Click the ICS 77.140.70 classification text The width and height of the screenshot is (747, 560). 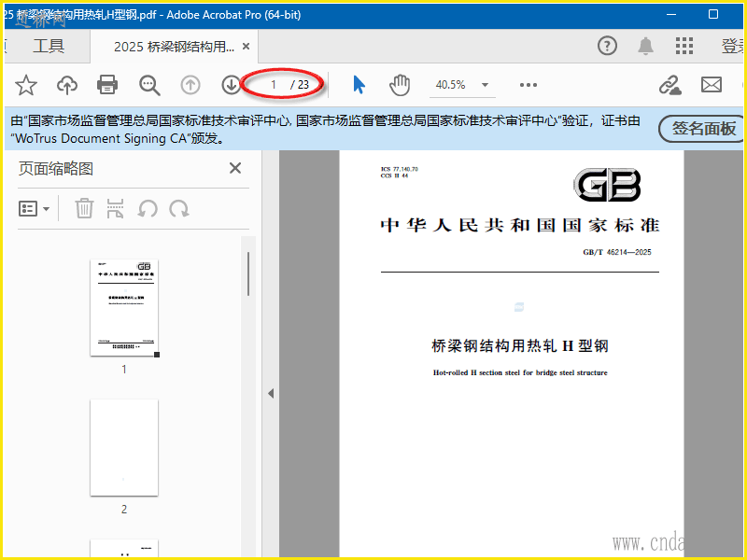pos(400,169)
